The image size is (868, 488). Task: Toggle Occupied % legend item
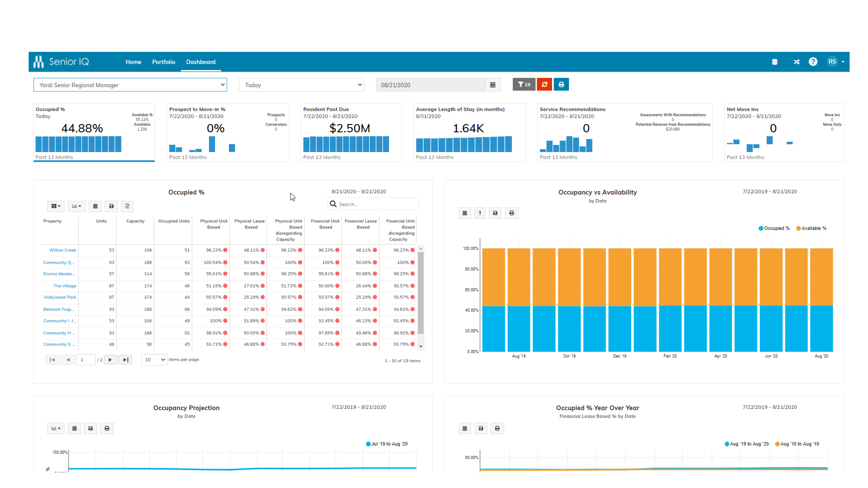[x=774, y=228]
